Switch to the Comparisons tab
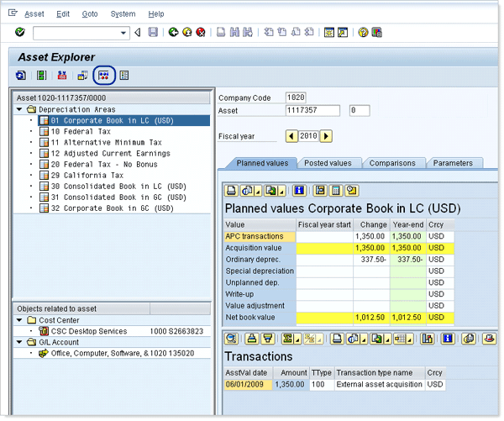This screenshot has width=504, height=421. 392,163
